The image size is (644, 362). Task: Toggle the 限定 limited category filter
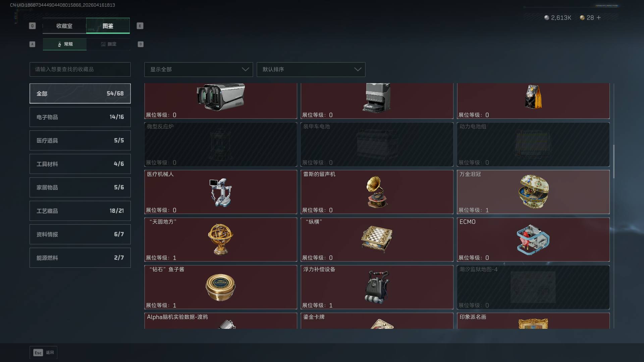(x=108, y=44)
